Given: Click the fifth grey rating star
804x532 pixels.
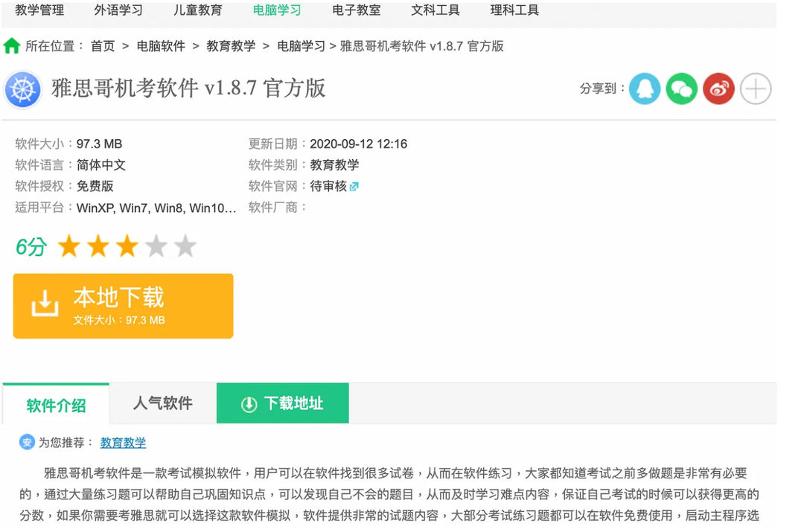Looking at the screenshot, I should pyautogui.click(x=185, y=246).
